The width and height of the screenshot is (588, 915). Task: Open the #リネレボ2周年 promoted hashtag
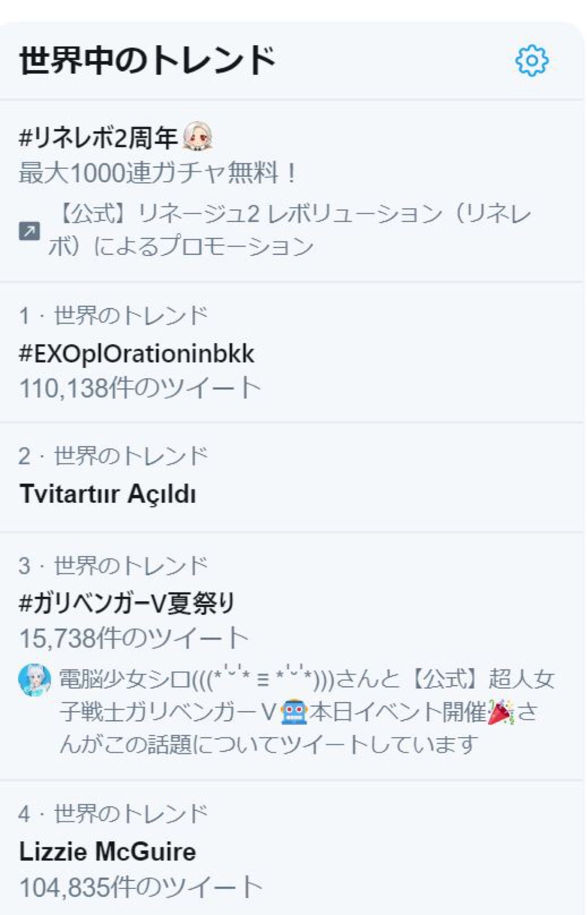pos(98,138)
